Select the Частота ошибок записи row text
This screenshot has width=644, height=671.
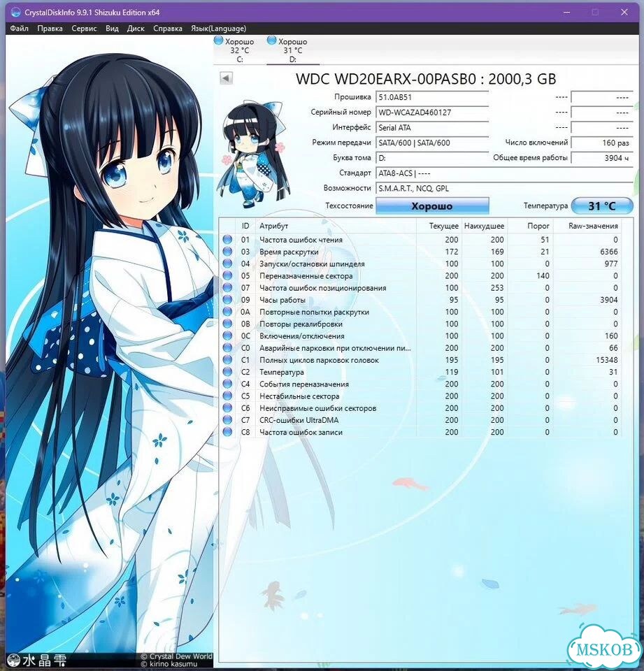pos(301,432)
